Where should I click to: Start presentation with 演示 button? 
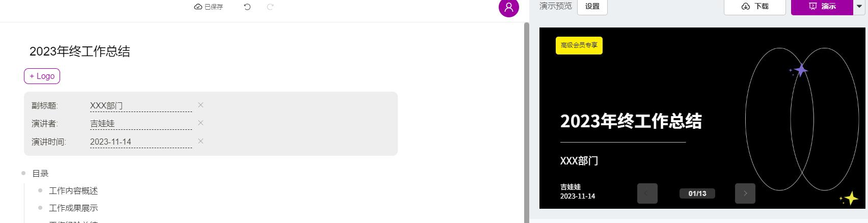tap(822, 7)
